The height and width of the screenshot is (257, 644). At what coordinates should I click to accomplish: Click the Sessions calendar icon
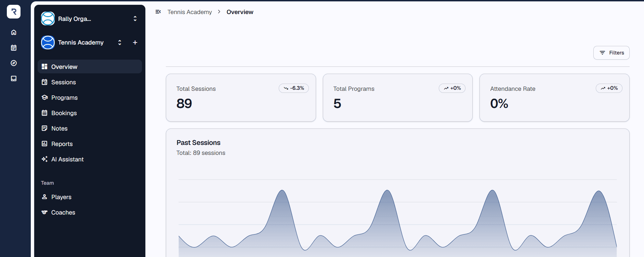pyautogui.click(x=44, y=82)
